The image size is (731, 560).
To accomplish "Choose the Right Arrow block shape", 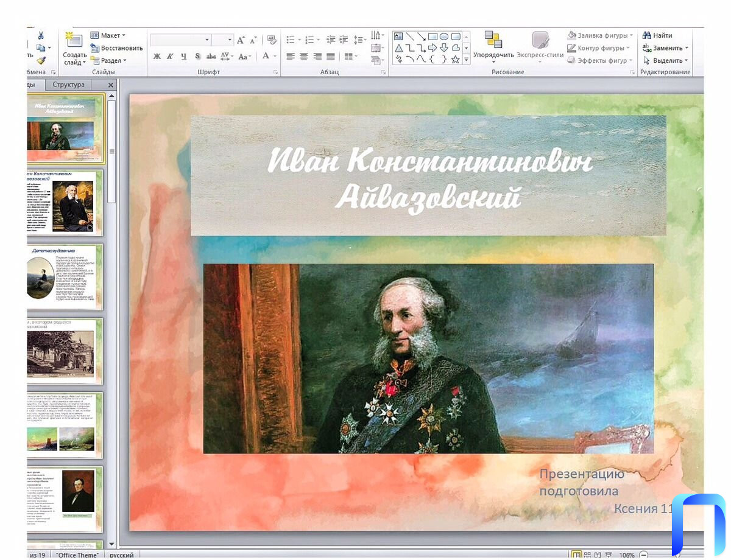I will 433,47.
